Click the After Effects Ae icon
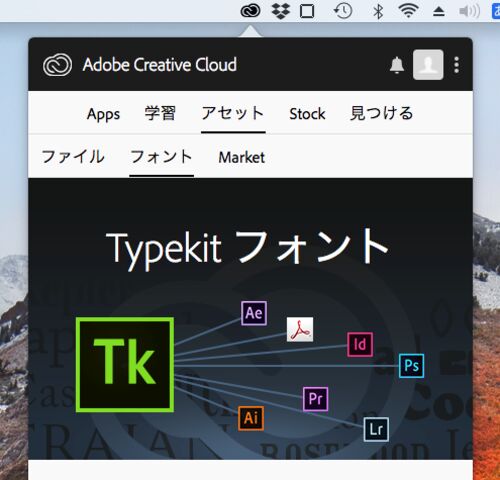500x480 pixels. (x=254, y=313)
